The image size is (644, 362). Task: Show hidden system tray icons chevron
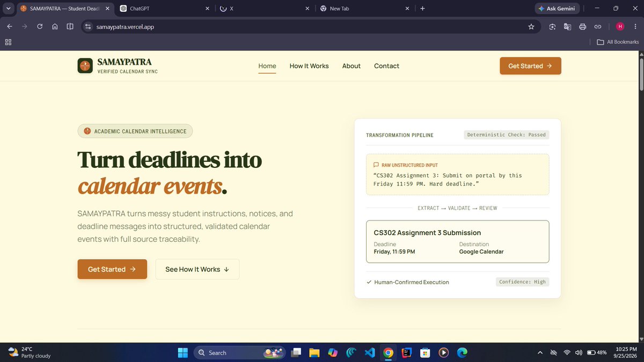pos(539,352)
